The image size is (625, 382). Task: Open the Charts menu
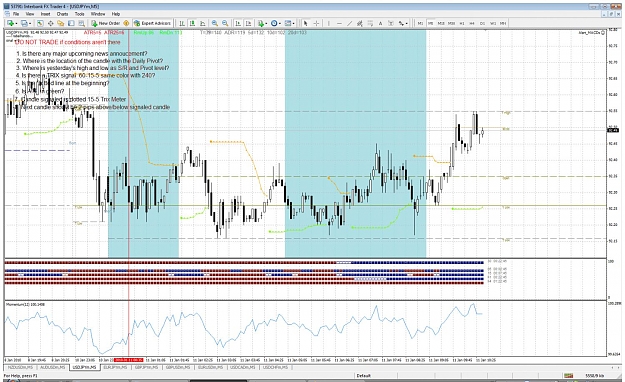click(62, 14)
